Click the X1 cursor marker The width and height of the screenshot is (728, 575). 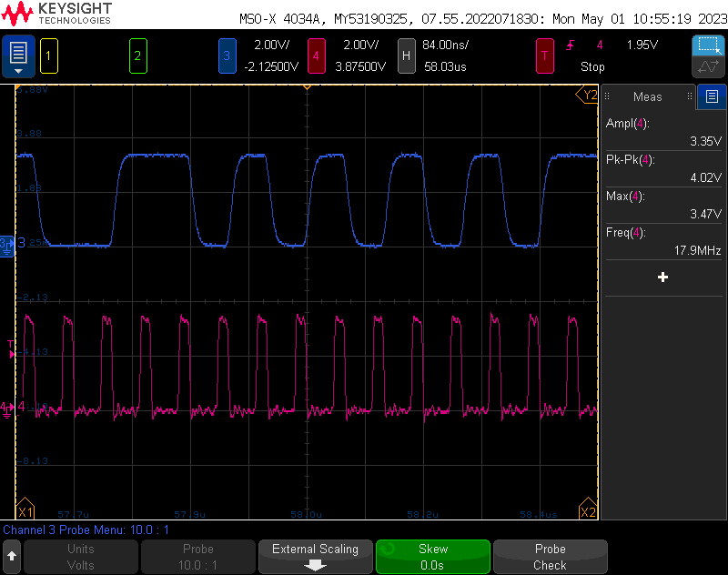pyautogui.click(x=25, y=511)
